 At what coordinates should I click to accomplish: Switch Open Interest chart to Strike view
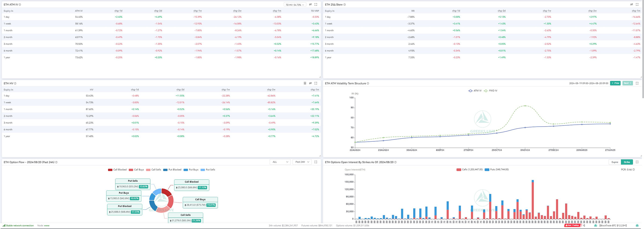tap(627, 162)
